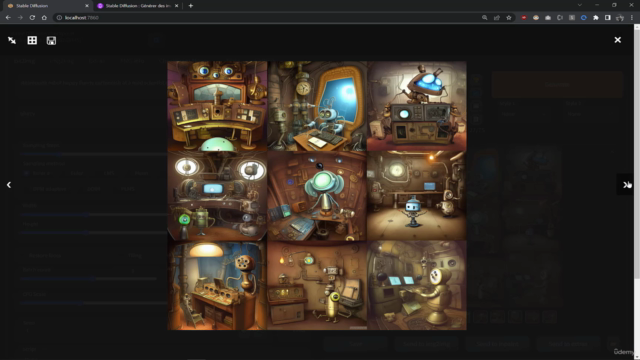The height and width of the screenshot is (360, 640).
Task: Close the first Stable Diffusion tab
Action: coord(87,6)
